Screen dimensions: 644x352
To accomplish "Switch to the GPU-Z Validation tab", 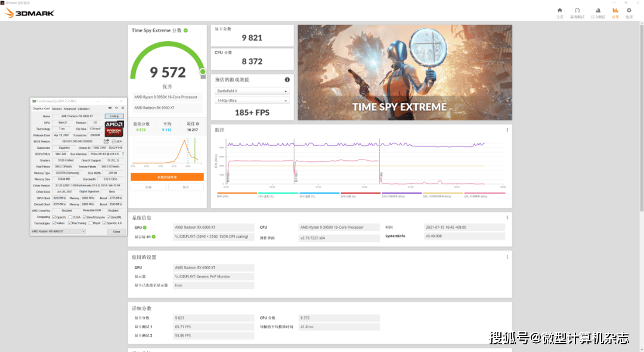I will coord(83,109).
